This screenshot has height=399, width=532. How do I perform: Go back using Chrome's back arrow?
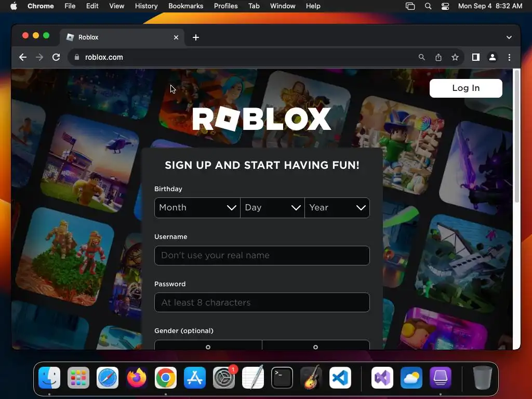coord(23,57)
